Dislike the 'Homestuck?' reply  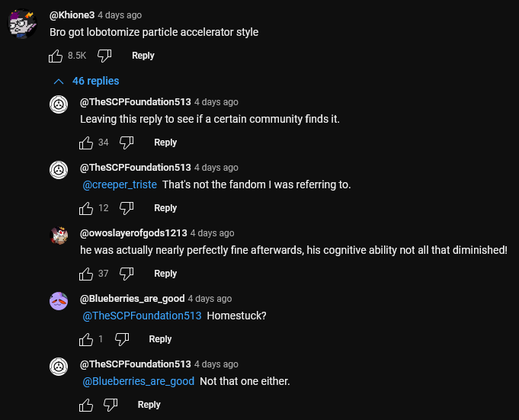[x=122, y=339]
